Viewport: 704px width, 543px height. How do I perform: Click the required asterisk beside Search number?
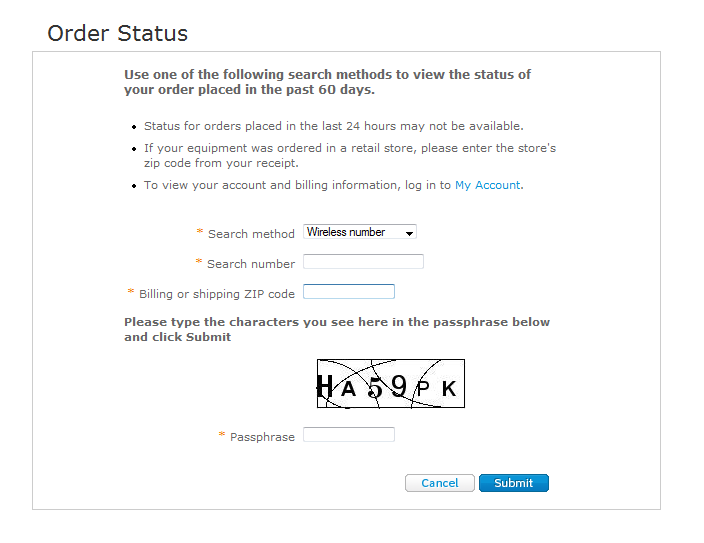(199, 263)
